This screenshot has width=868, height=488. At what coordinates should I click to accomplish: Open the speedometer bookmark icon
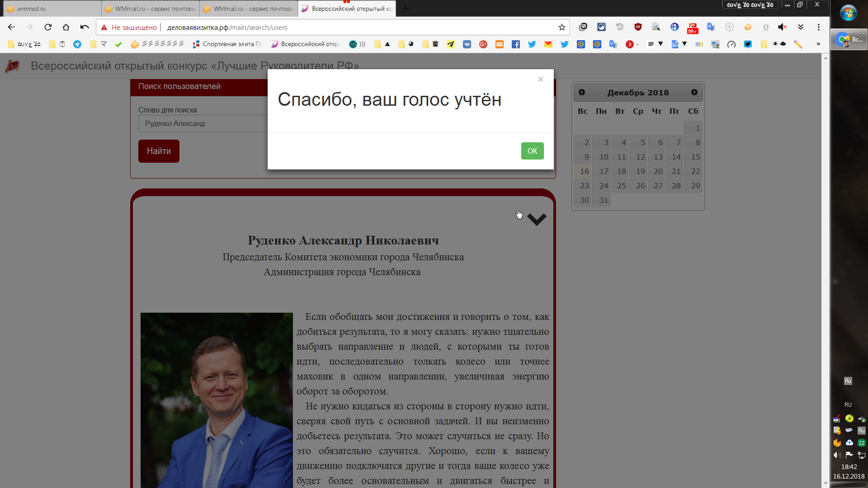(731, 44)
